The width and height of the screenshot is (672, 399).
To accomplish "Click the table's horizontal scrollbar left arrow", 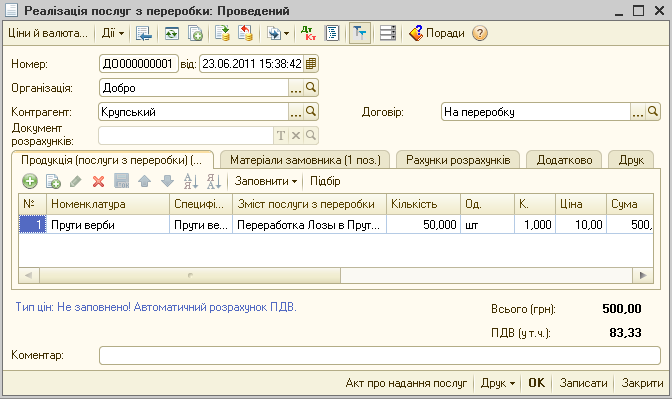I will 29,276.
